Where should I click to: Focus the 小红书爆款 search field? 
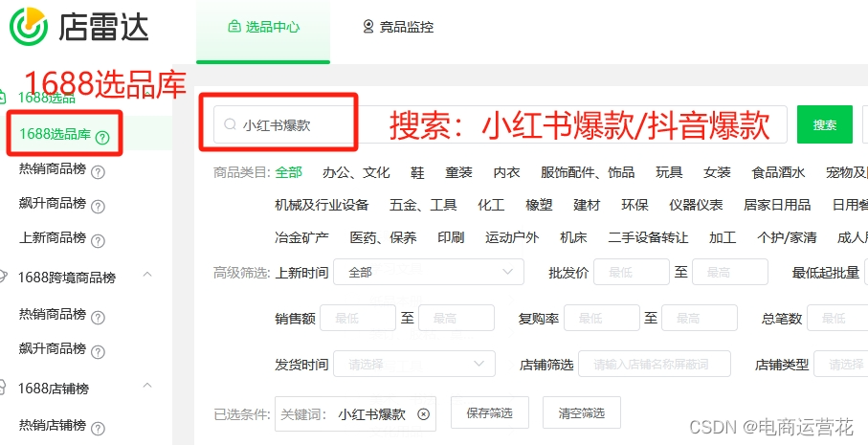(x=501, y=124)
